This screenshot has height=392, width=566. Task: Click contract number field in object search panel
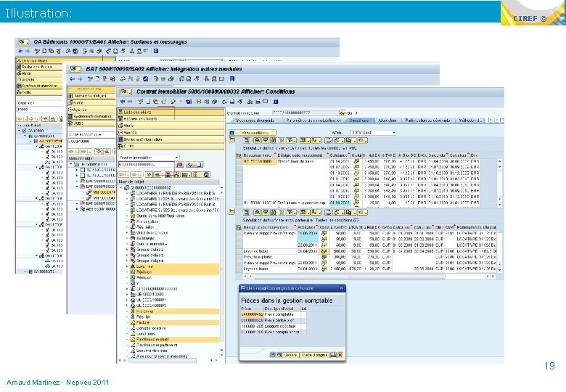[147, 165]
